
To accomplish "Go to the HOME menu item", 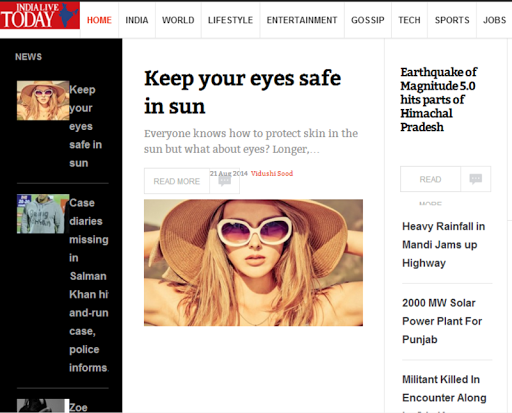I will tap(99, 20).
